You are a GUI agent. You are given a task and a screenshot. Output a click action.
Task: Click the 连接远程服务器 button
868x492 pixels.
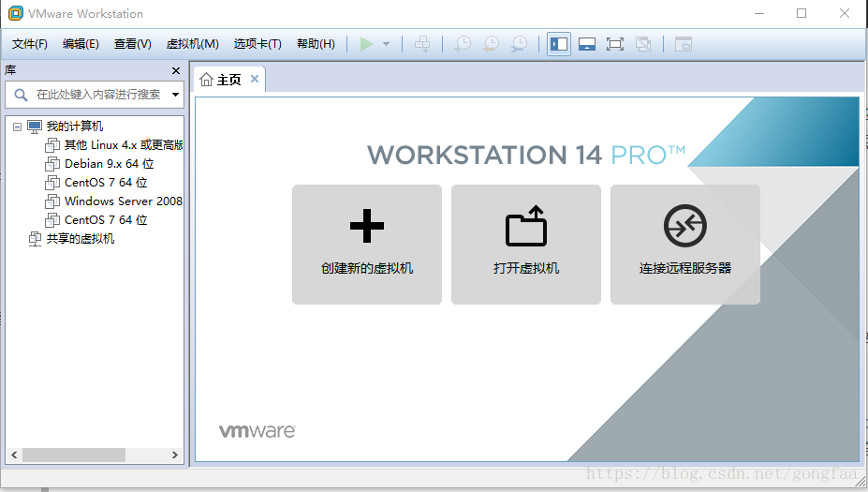[685, 245]
